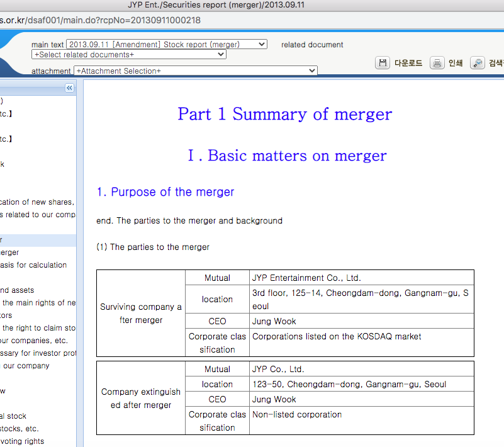
Task: Click text 'The parties to the merger and background'
Action: [199, 220]
